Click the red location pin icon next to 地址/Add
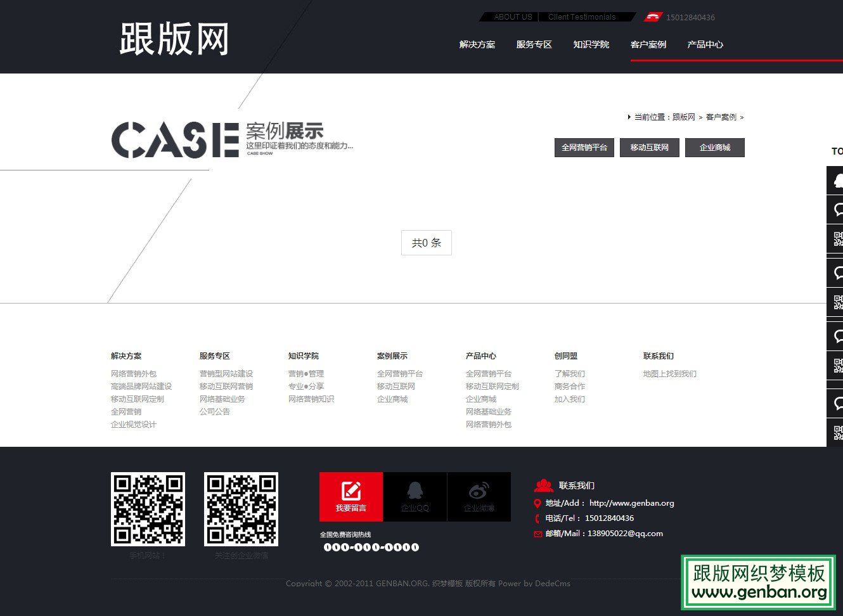The width and height of the screenshot is (843, 616). coord(537,503)
